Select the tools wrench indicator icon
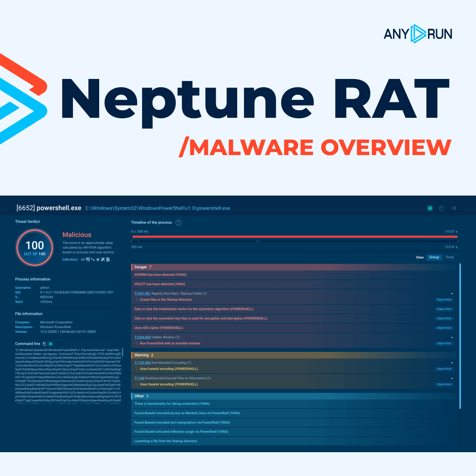The height and width of the screenshot is (476, 476). pos(103,259)
